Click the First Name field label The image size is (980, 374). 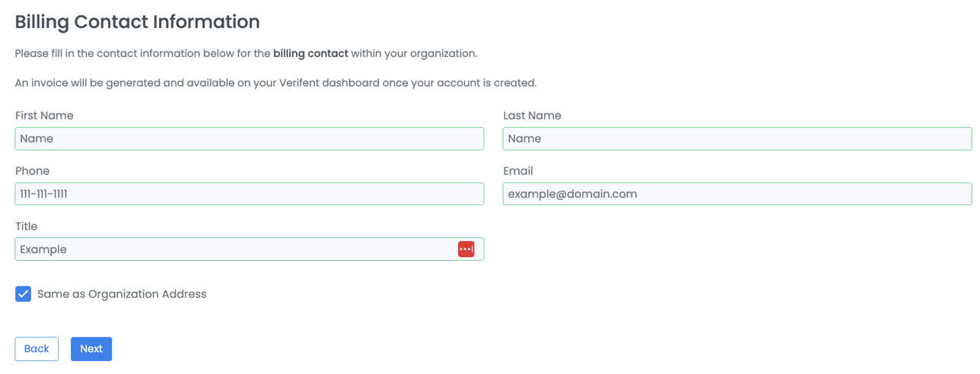pos(44,116)
